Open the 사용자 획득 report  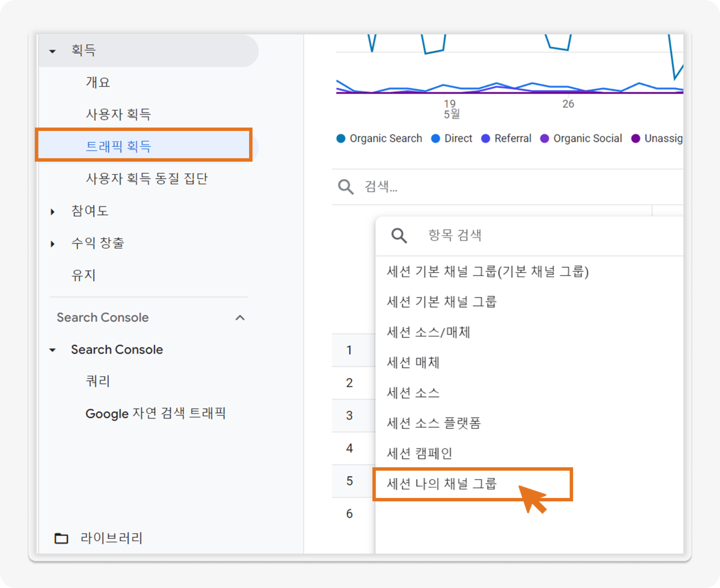coord(118,114)
